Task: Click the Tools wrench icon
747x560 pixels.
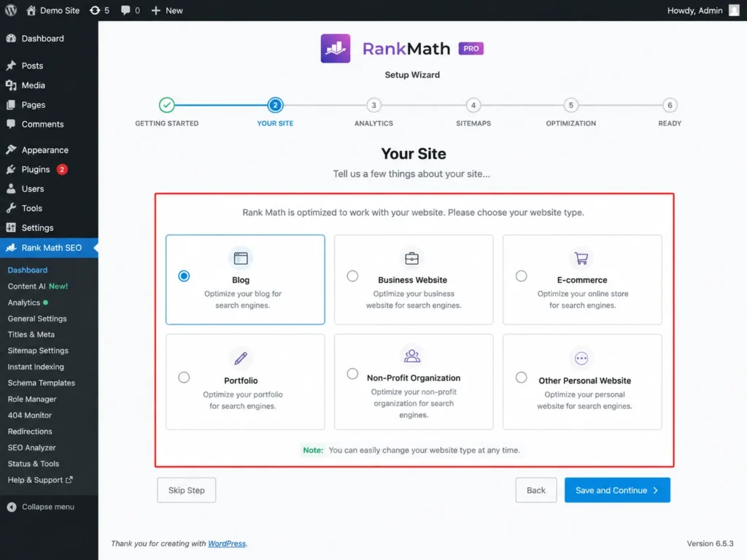Action: (x=11, y=208)
